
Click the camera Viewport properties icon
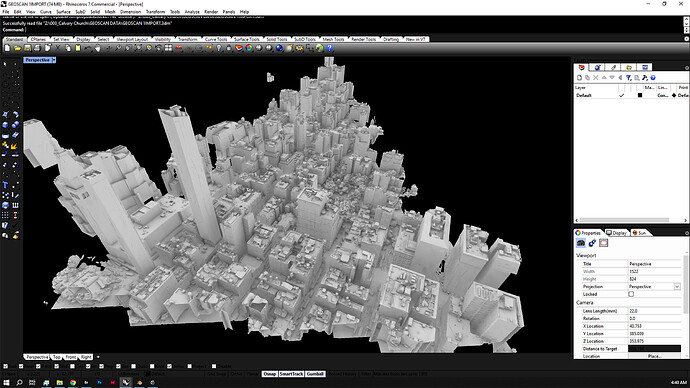point(581,242)
